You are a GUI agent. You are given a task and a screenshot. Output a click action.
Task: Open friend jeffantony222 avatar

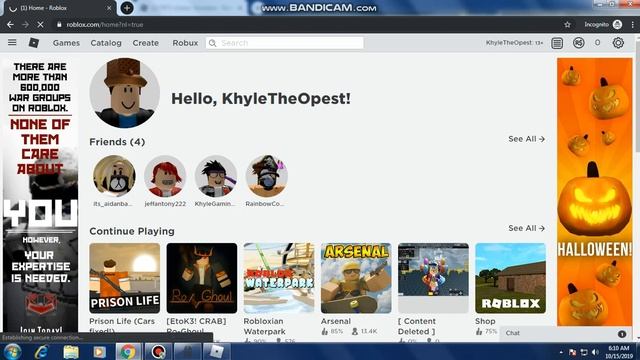(x=165, y=176)
